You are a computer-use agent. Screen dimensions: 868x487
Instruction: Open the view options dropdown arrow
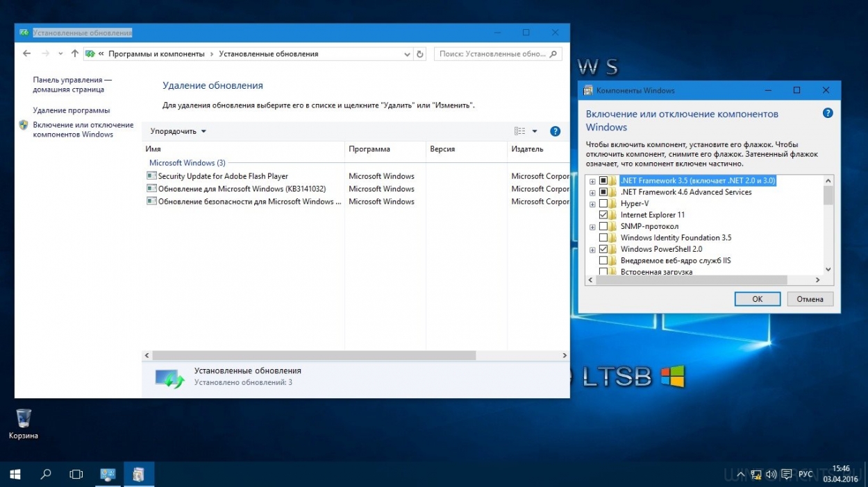[535, 131]
